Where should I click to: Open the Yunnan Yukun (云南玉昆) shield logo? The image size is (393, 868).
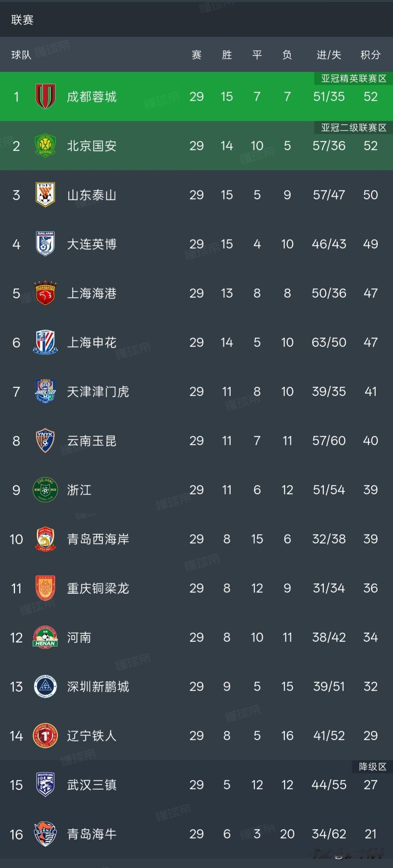[45, 441]
